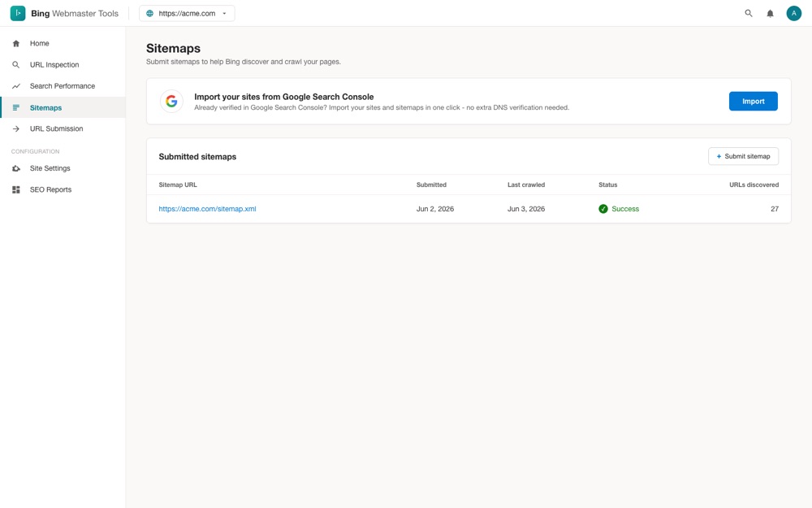Screen dimensions: 812x508
Task: Click the Google logo in import card
Action: (171, 101)
